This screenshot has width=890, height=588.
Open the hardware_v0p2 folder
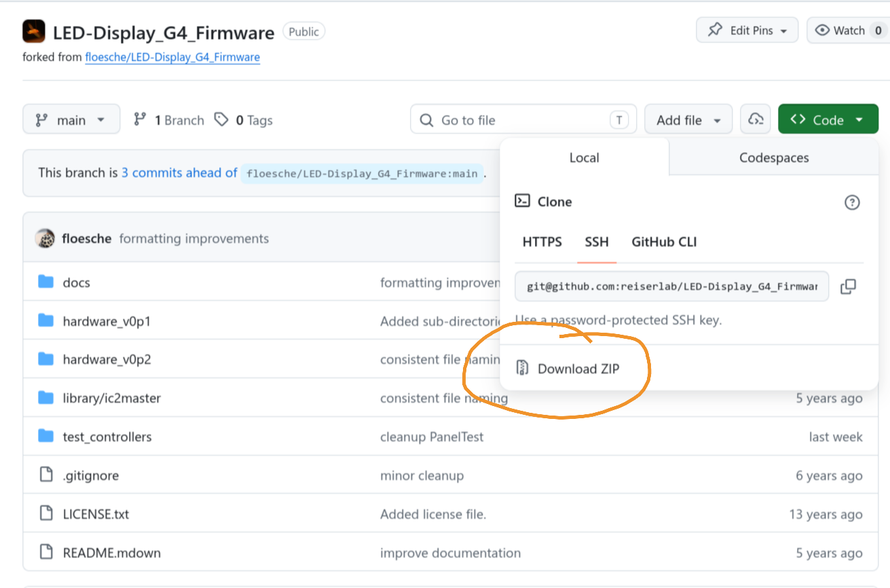(107, 359)
